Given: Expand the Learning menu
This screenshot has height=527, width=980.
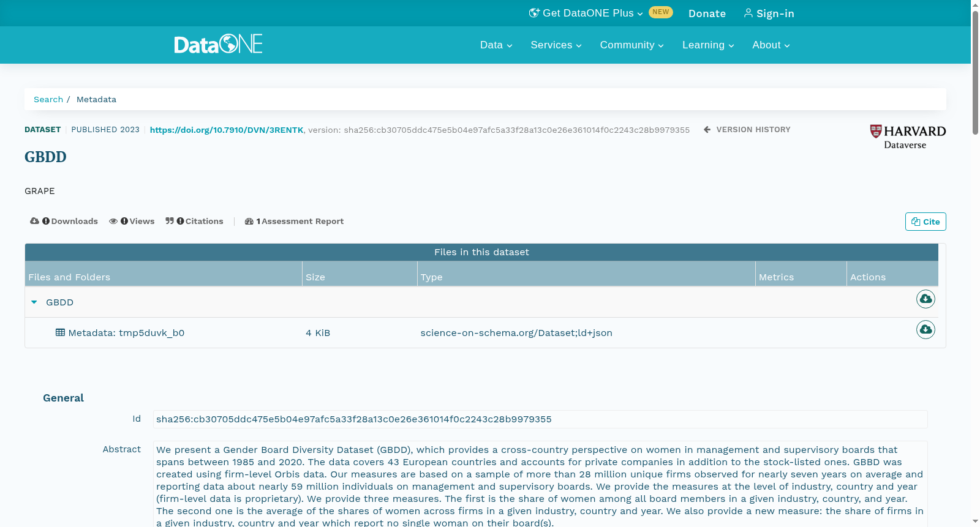Looking at the screenshot, I should click(708, 45).
